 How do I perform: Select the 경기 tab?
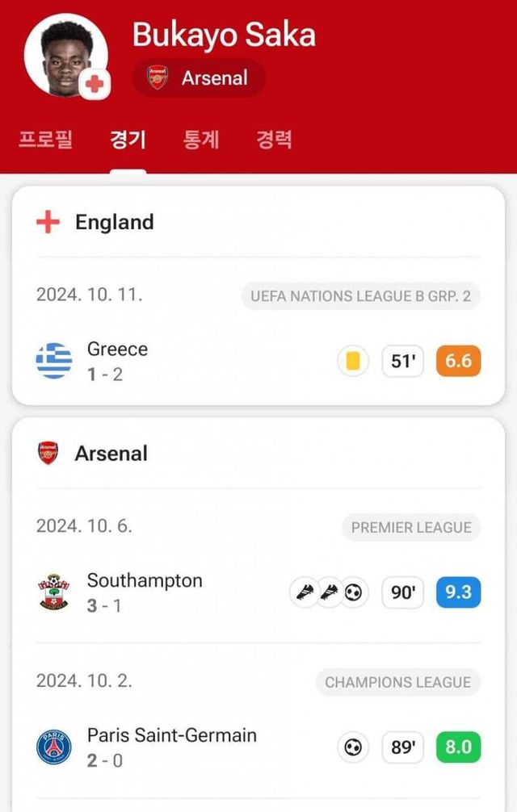pos(128,139)
